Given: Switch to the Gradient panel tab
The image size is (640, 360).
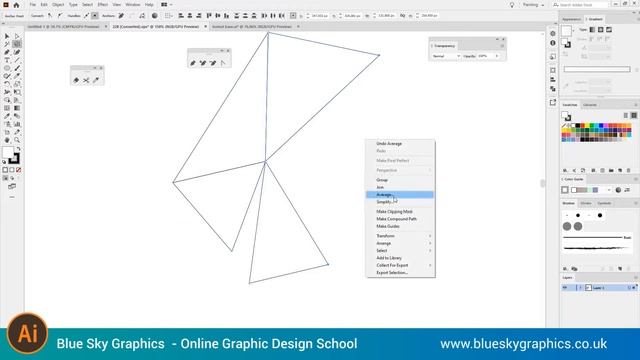Looking at the screenshot, I should click(x=595, y=19).
